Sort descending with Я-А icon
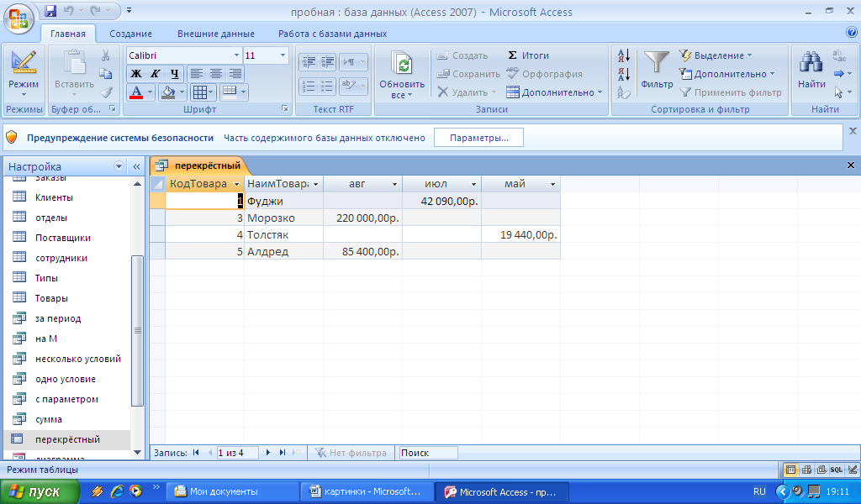The height and width of the screenshot is (504, 861). tap(624, 73)
